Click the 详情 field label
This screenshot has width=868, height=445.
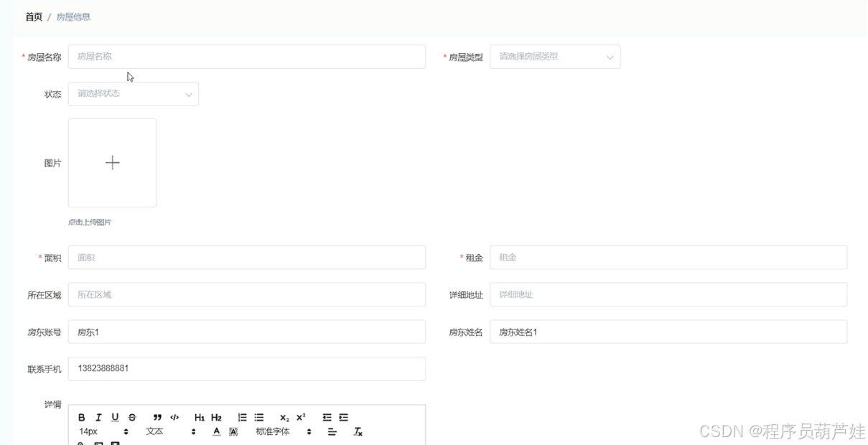(x=53, y=405)
